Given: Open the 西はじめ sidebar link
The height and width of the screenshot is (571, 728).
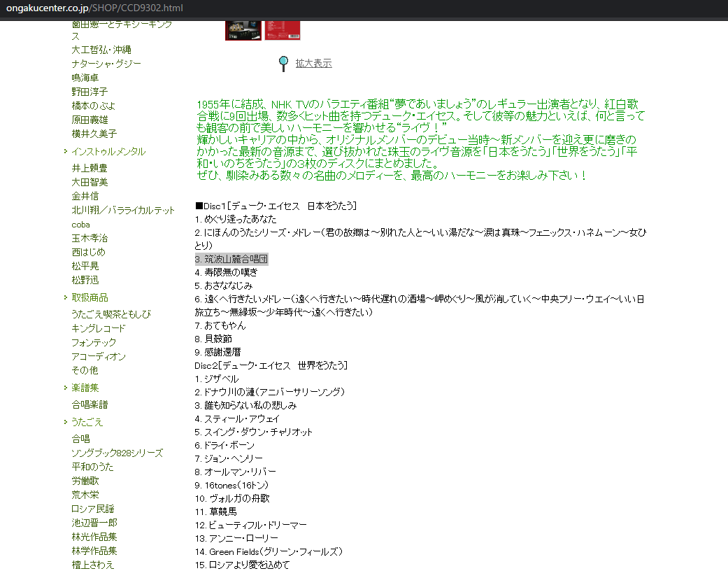Looking at the screenshot, I should 89,252.
